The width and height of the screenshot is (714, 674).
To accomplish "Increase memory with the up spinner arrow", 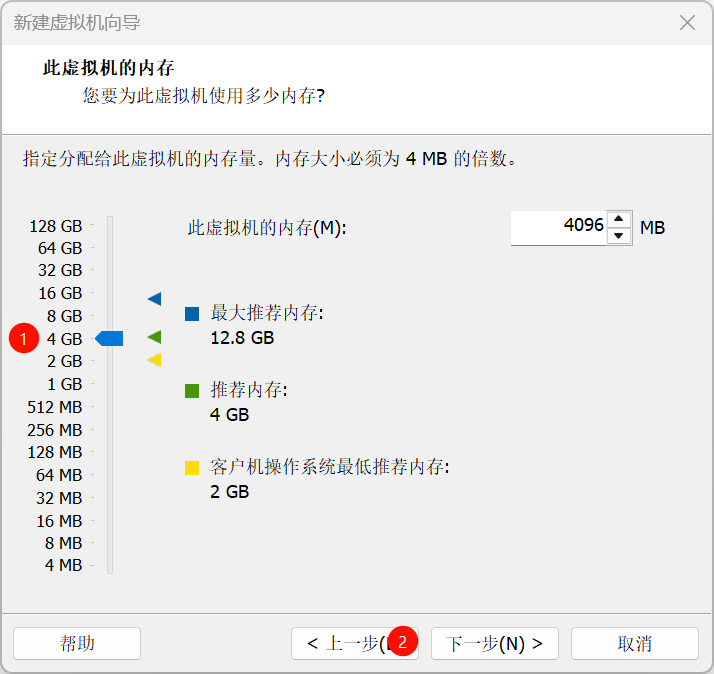I will (620, 220).
